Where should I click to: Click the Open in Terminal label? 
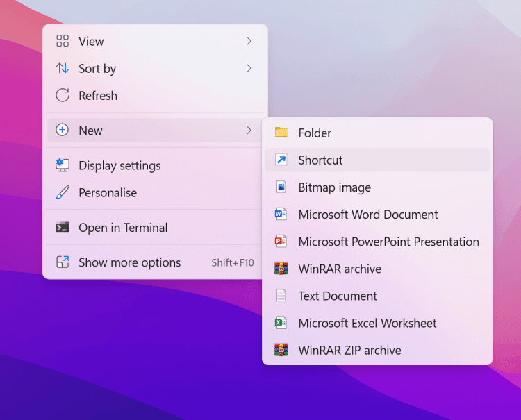[123, 227]
